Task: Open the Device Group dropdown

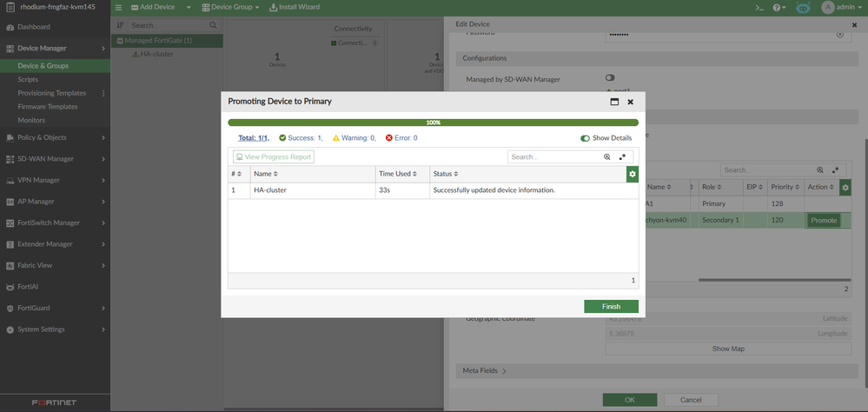Action: click(231, 7)
